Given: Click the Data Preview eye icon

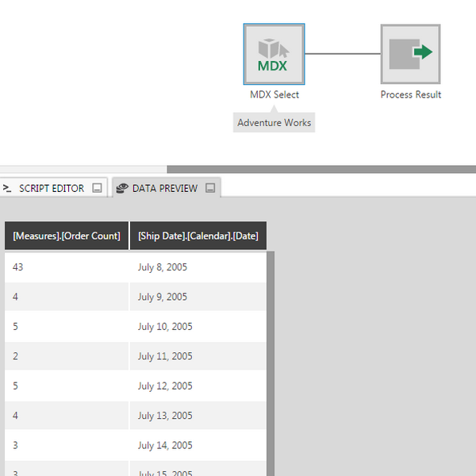Looking at the screenshot, I should [122, 189].
